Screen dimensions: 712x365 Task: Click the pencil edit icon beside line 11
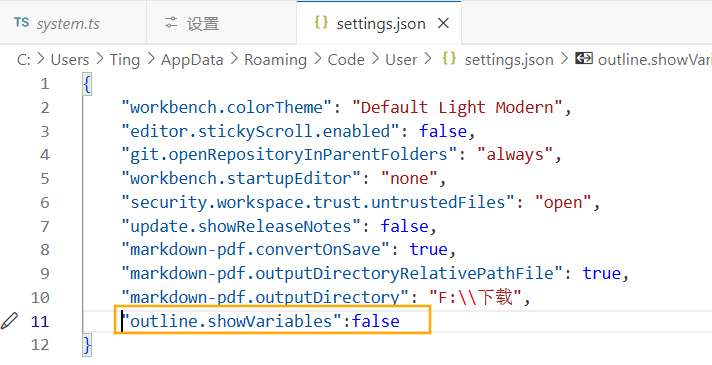click(10, 321)
